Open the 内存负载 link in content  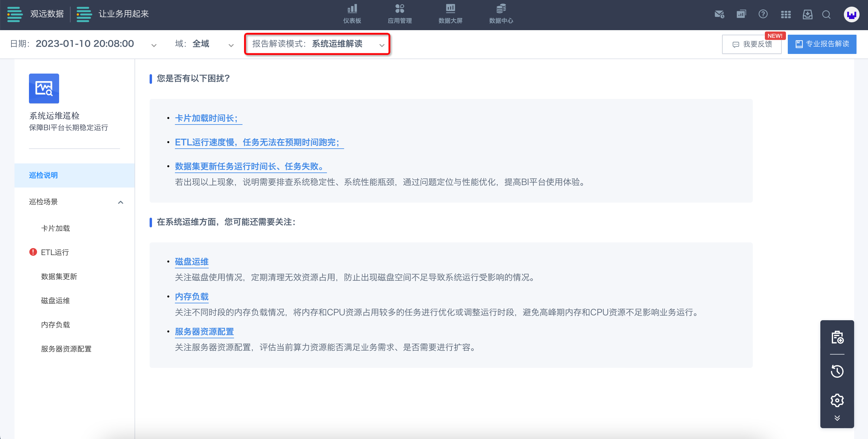point(192,297)
